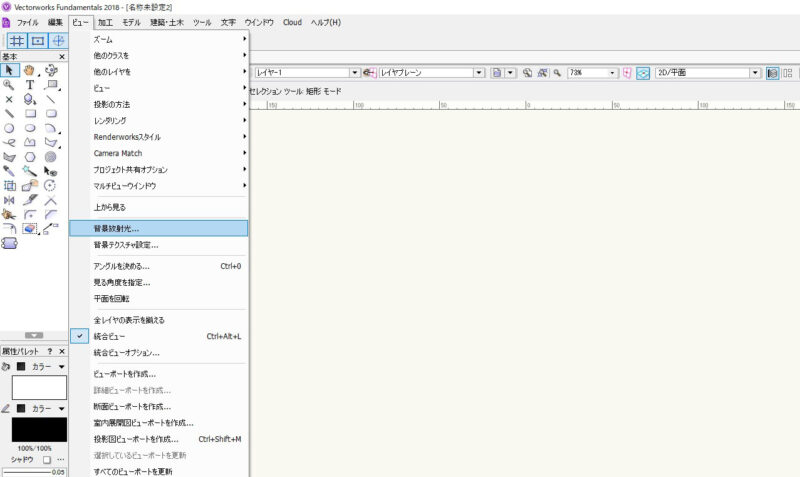
Task: Select the arrow Selection tool
Action: [x=9, y=70]
